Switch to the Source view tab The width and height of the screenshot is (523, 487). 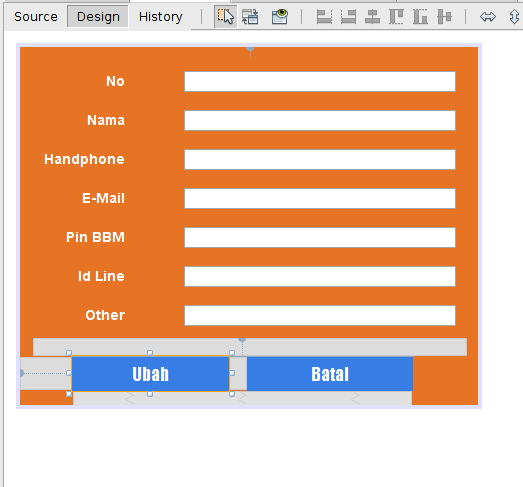36,17
